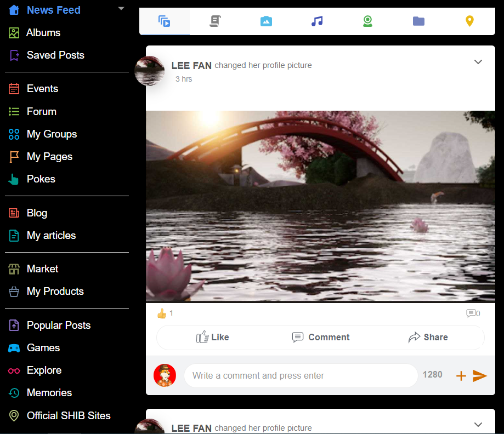Image resolution: width=504 pixels, height=434 pixels.
Task: Expand the second post options chevron
Action: [x=478, y=425]
